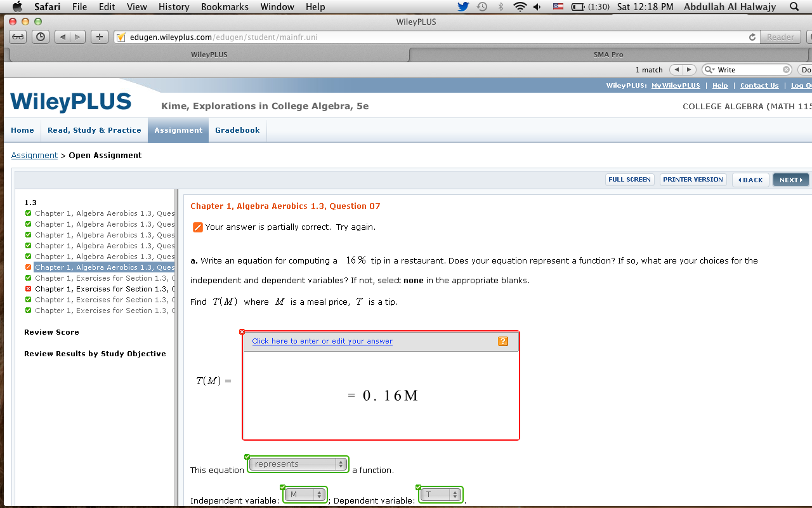Screen dimensions: 812x508
Task: Click the volume speaker icon
Action: point(537,7)
